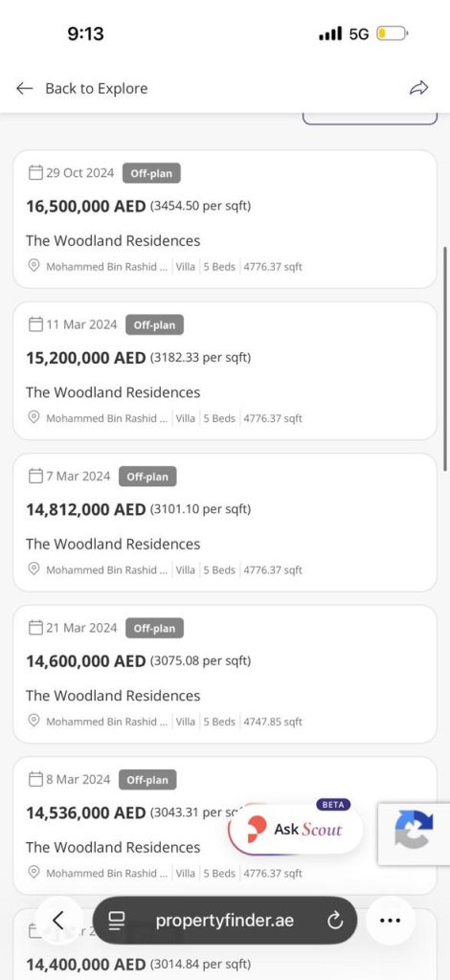The height and width of the screenshot is (980, 450).
Task: Open the browser three-dots menu
Action: pos(390,920)
